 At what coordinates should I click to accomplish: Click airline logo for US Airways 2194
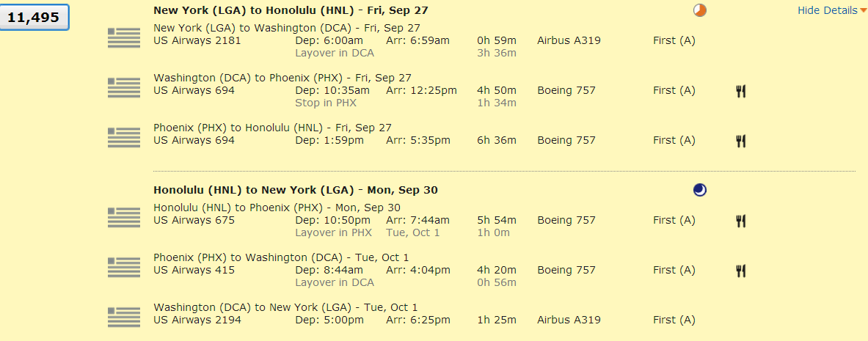tap(123, 317)
